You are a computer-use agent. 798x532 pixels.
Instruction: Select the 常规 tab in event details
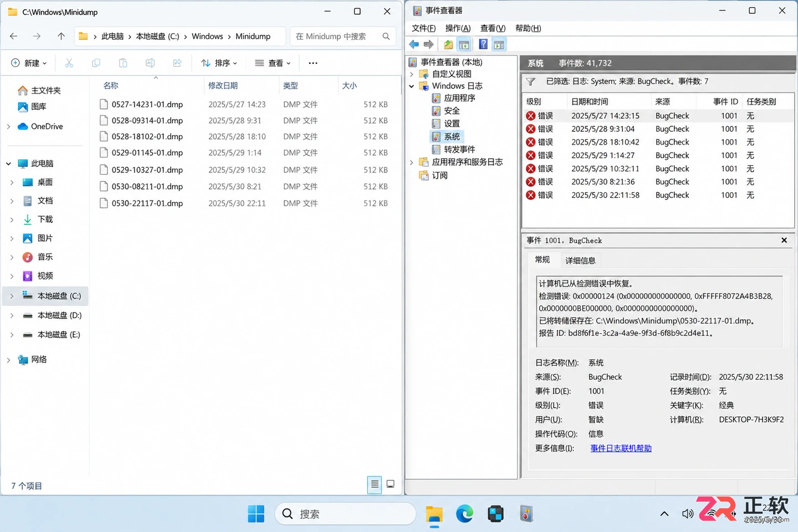pos(542,260)
